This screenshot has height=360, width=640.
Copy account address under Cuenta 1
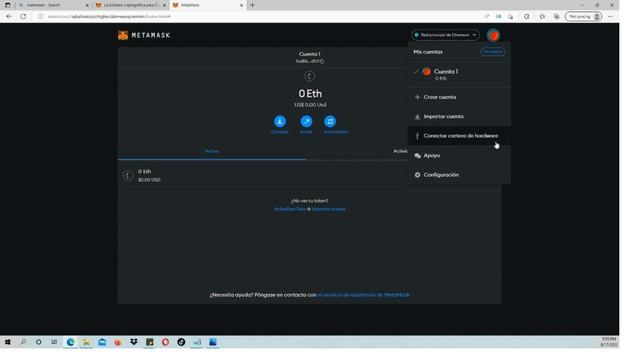point(310,61)
